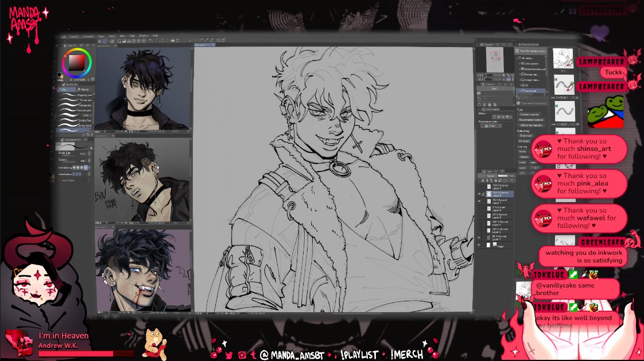
Task: Adjust the Brush Size slider
Action: pyautogui.click(x=69, y=155)
